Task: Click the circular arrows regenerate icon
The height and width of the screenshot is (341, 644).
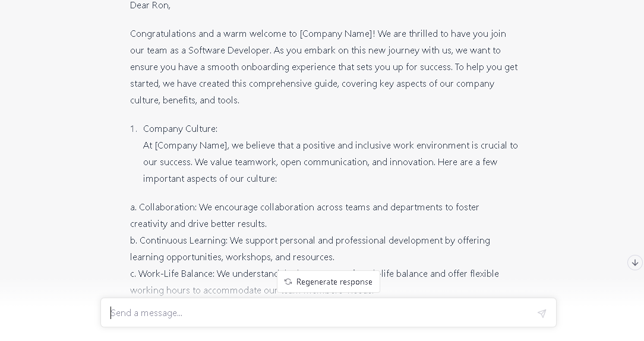Action: coord(288,282)
